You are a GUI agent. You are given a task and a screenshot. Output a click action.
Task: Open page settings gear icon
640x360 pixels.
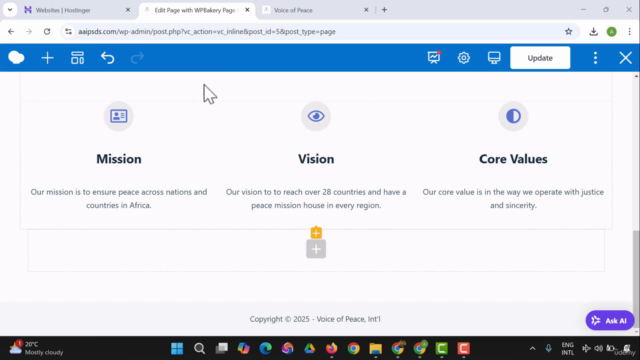464,58
